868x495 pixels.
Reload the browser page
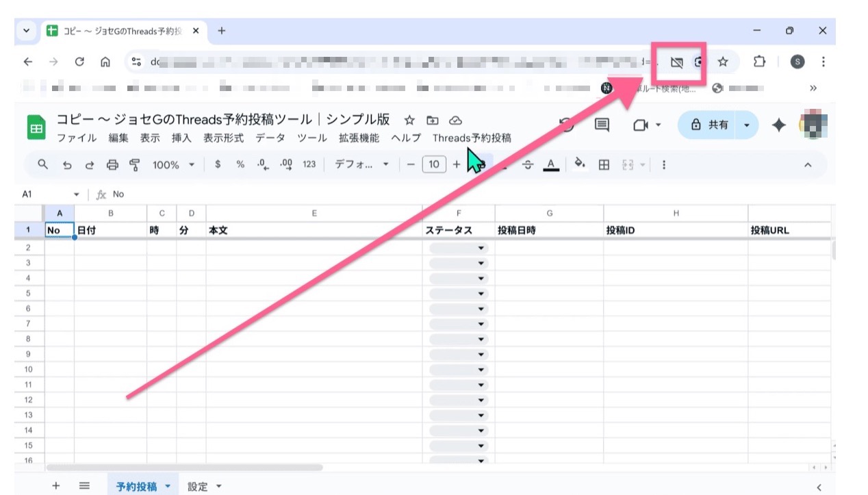click(x=79, y=62)
